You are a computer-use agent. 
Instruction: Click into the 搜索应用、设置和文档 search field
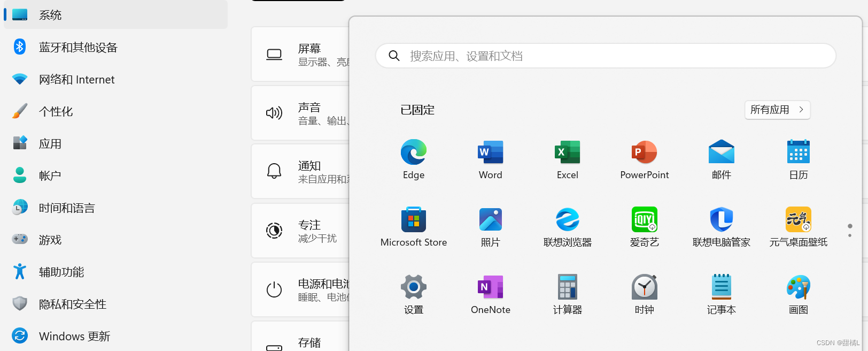click(606, 56)
